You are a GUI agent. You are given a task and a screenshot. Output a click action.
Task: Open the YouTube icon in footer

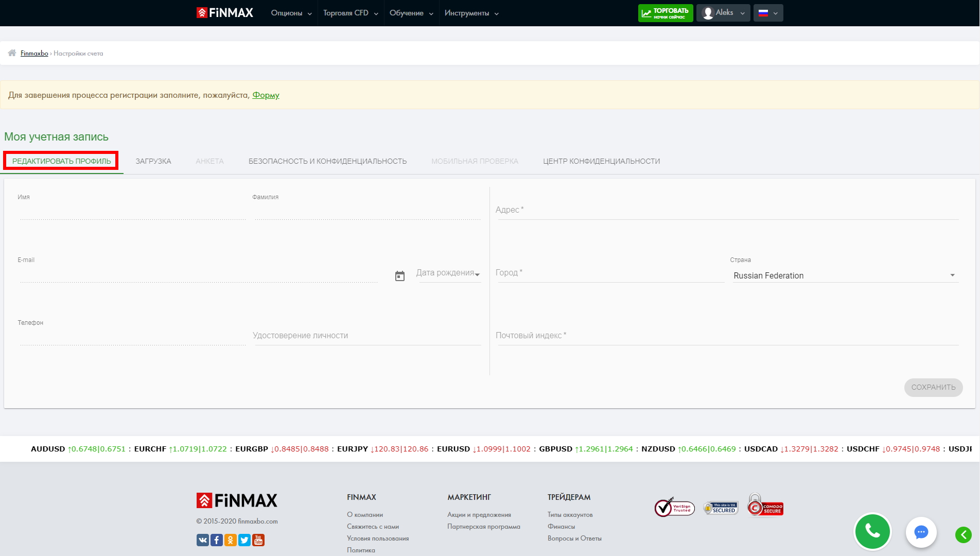click(258, 540)
